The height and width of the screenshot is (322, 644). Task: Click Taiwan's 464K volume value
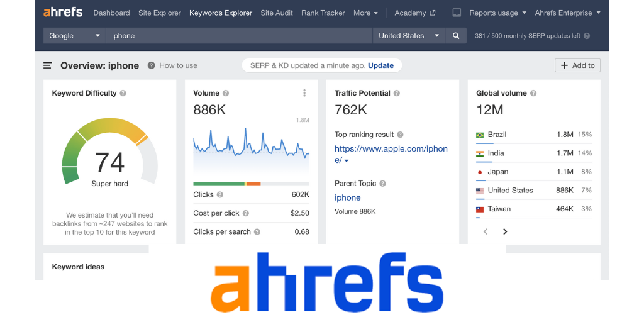pyautogui.click(x=565, y=209)
